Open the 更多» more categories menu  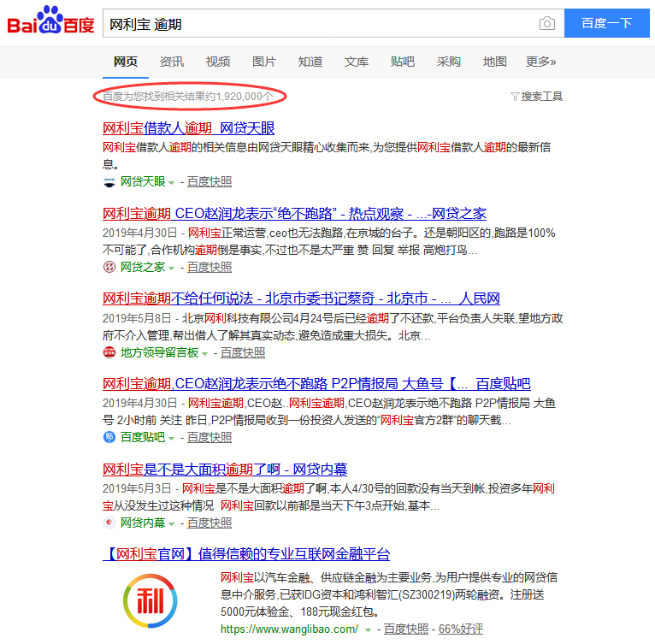[x=540, y=62]
